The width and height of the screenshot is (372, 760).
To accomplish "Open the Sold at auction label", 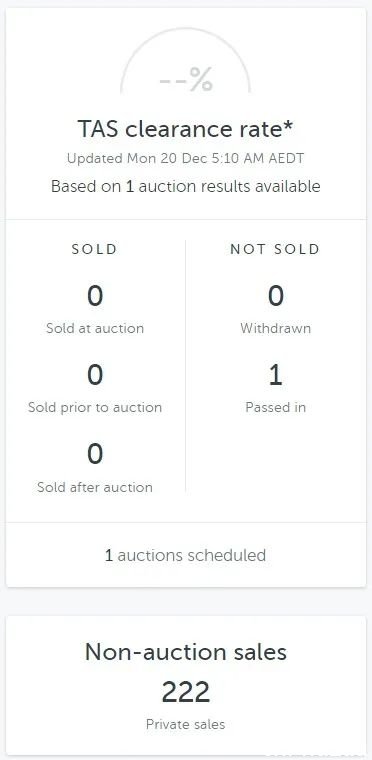I will [x=95, y=329].
